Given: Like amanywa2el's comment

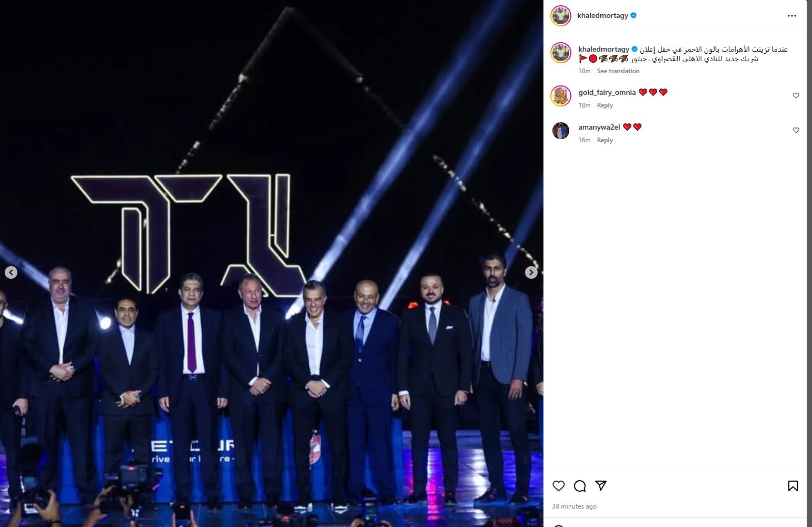Looking at the screenshot, I should tap(796, 130).
